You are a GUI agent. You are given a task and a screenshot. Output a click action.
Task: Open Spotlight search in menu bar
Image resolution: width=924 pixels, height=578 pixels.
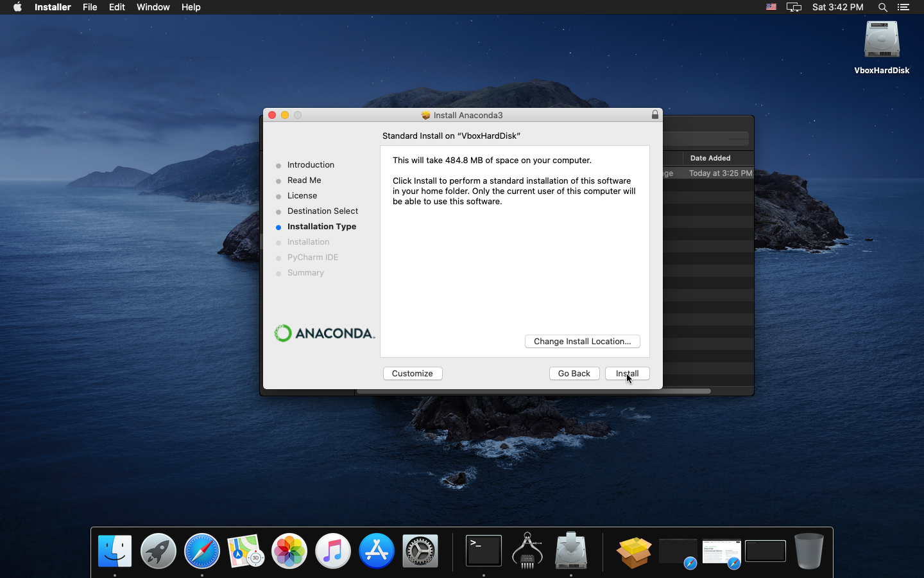pyautogui.click(x=883, y=7)
